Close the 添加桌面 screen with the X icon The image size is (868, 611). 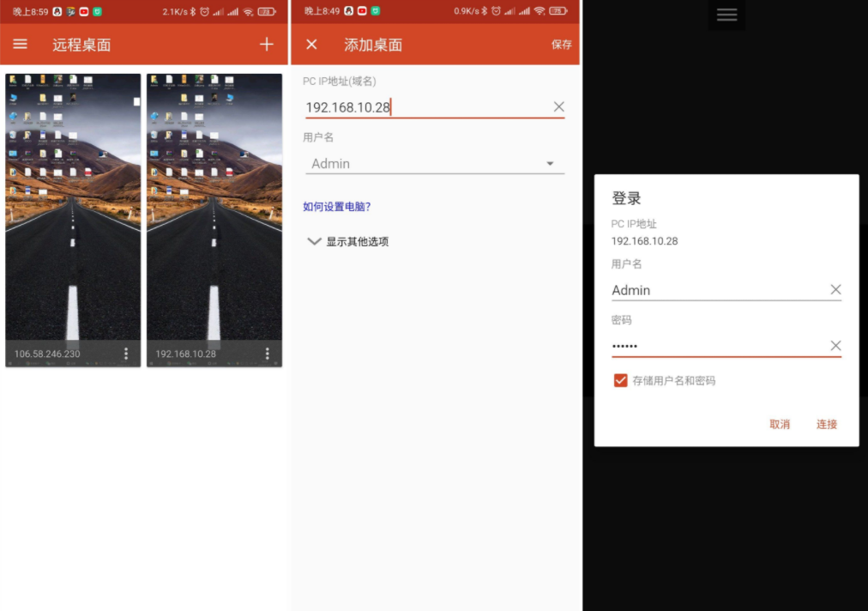coord(311,44)
